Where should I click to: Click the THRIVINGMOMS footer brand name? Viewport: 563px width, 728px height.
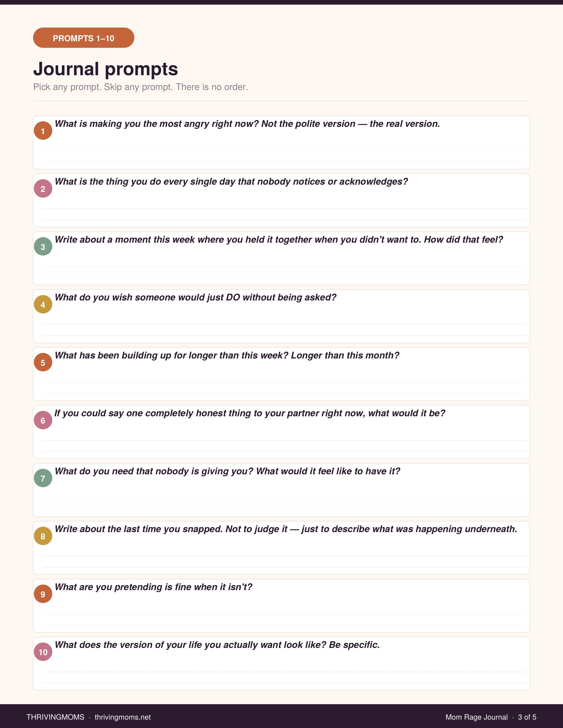[x=55, y=717]
